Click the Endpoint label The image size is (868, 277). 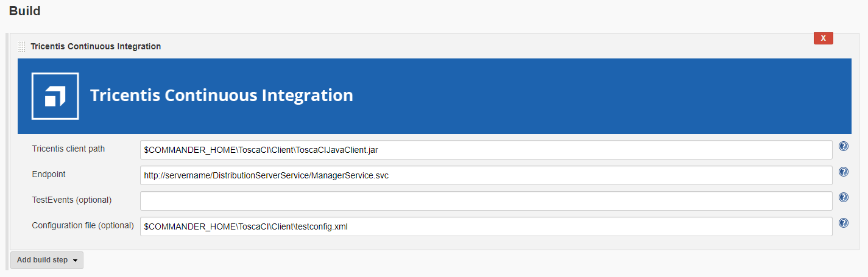[x=49, y=174]
